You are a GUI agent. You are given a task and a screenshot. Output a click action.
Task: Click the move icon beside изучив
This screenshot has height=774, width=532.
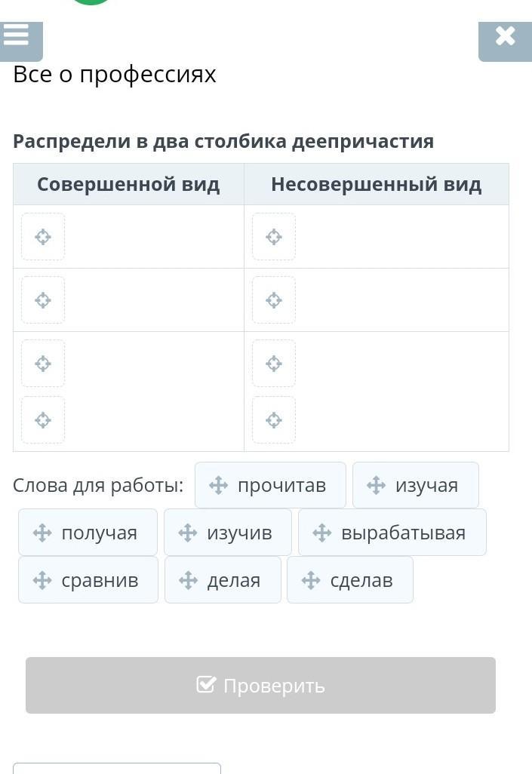(188, 533)
